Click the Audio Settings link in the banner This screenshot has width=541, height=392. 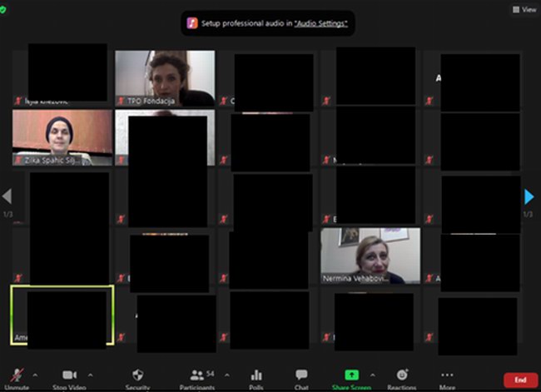coord(321,23)
